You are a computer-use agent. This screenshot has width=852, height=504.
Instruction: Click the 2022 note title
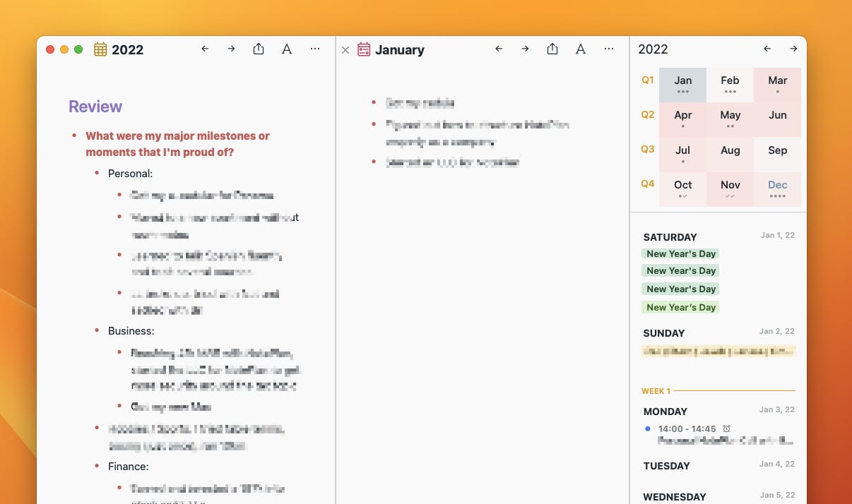(127, 49)
